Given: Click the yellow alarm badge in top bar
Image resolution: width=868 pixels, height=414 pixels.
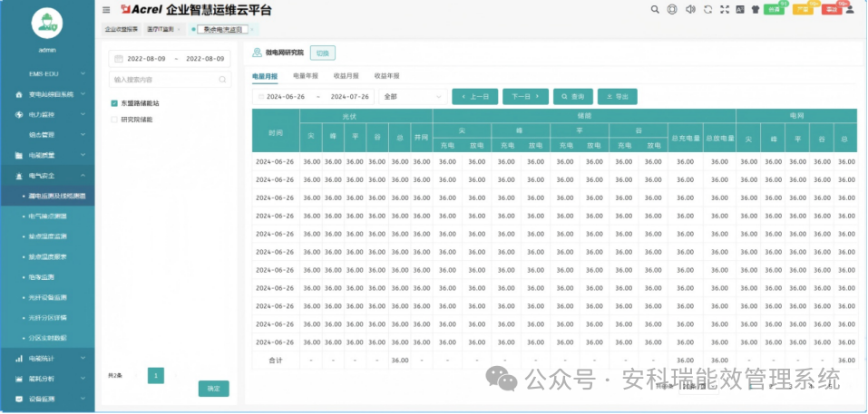Looking at the screenshot, I should [x=803, y=9].
